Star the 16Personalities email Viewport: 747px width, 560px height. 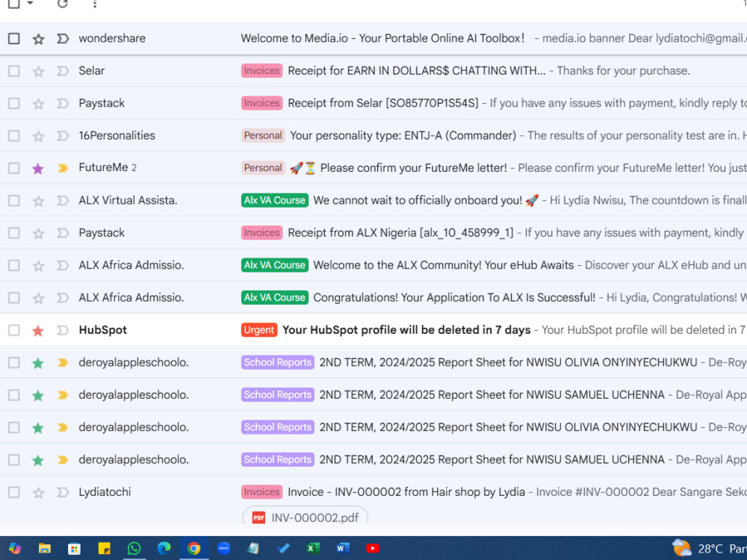click(x=38, y=136)
